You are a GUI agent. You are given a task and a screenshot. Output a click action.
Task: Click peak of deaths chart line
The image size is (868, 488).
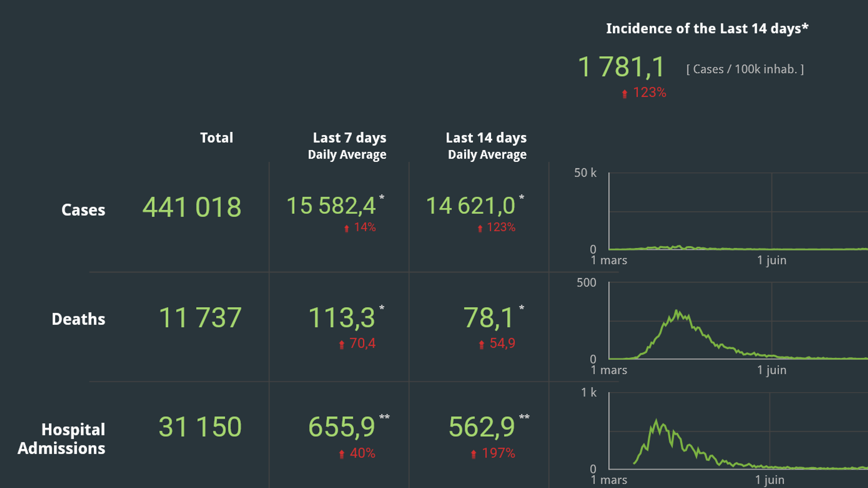pos(677,311)
